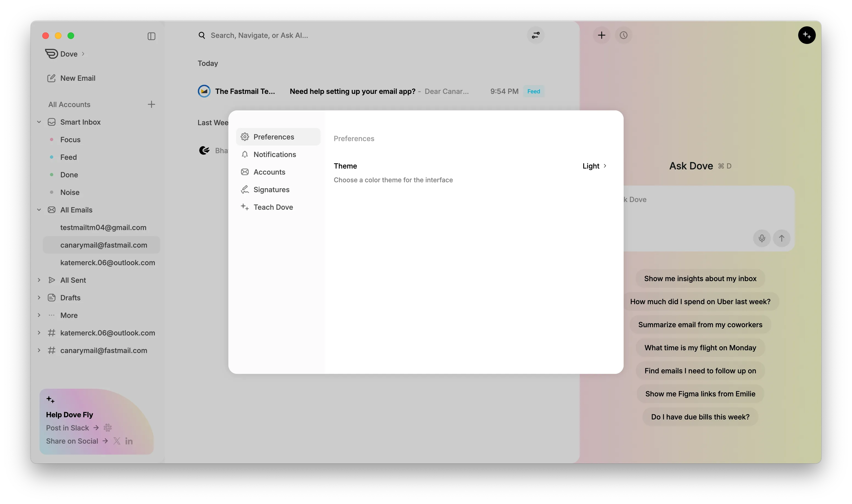Click the filter settings icon
The width and height of the screenshot is (852, 504).
536,35
